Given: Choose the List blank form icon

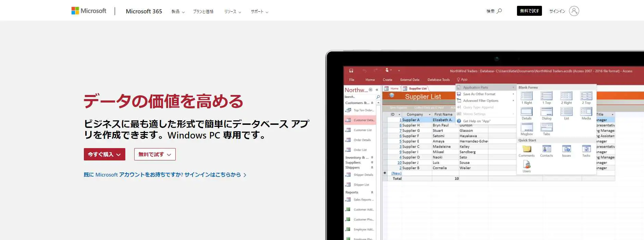Looking at the screenshot, I should tap(566, 111).
